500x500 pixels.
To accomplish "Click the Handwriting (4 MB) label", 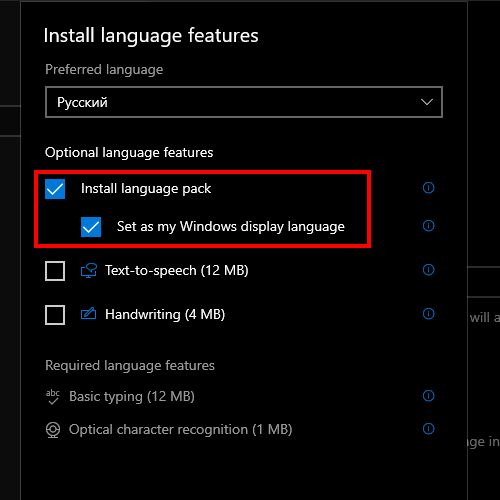I will tap(165, 314).
